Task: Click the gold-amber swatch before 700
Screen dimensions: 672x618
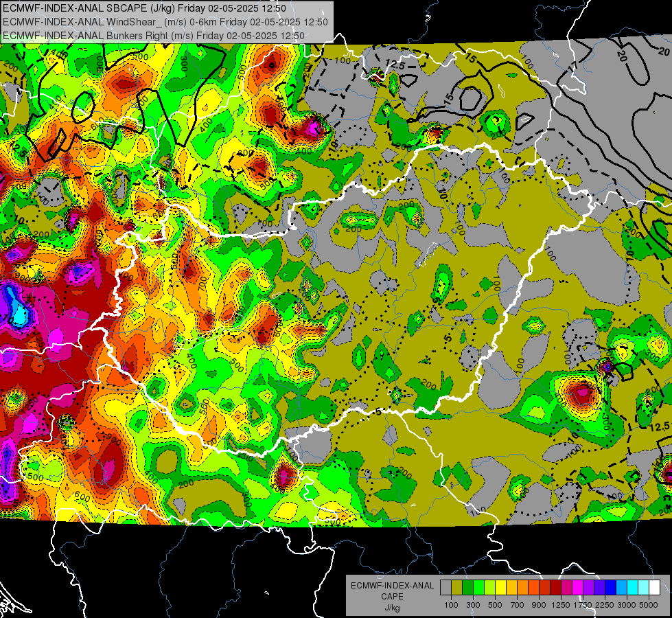Action: (511, 587)
